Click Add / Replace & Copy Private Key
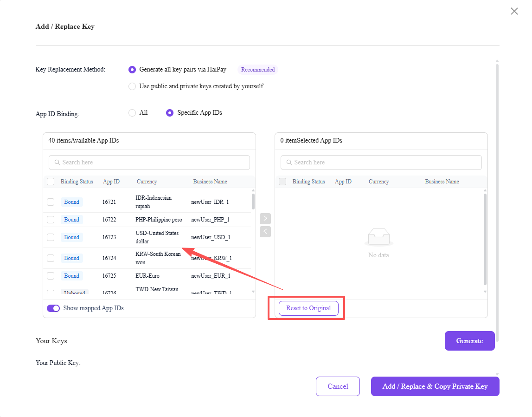 [435, 386]
